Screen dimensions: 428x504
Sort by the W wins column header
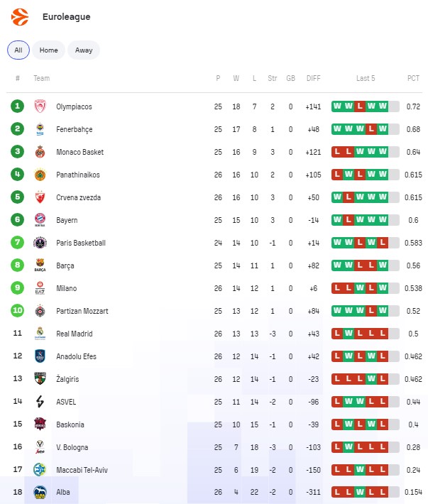point(236,78)
